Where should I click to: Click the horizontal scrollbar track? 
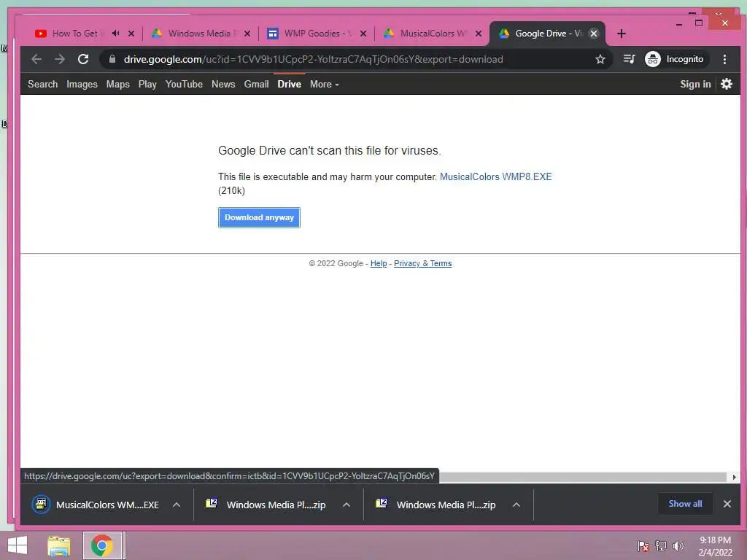[x=584, y=477]
